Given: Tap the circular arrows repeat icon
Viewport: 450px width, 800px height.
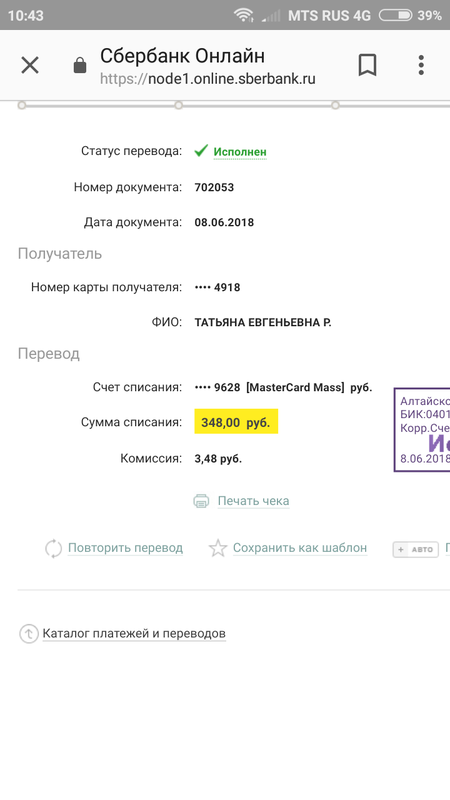Looking at the screenshot, I should pos(54,548).
